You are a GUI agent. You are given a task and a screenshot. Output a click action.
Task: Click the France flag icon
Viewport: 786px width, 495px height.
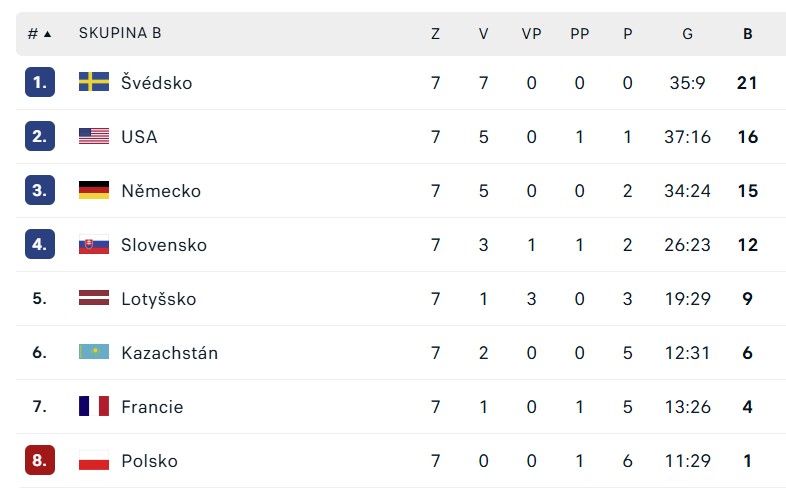coord(94,406)
